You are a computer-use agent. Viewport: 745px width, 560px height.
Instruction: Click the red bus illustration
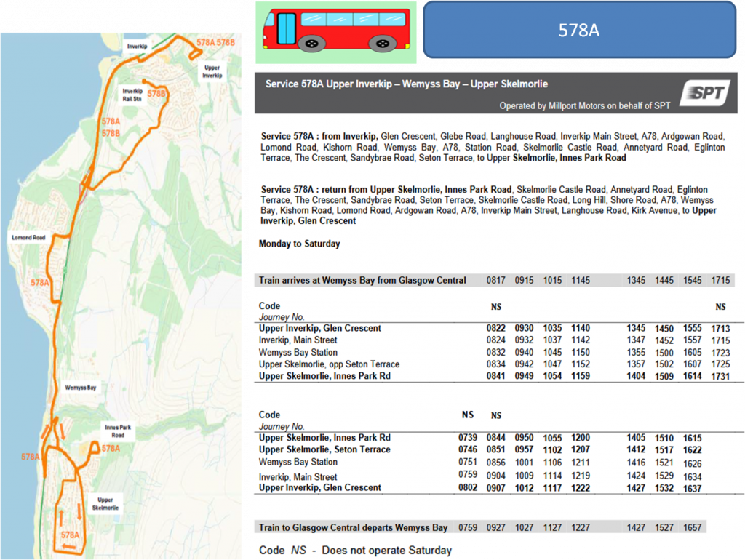point(336,32)
